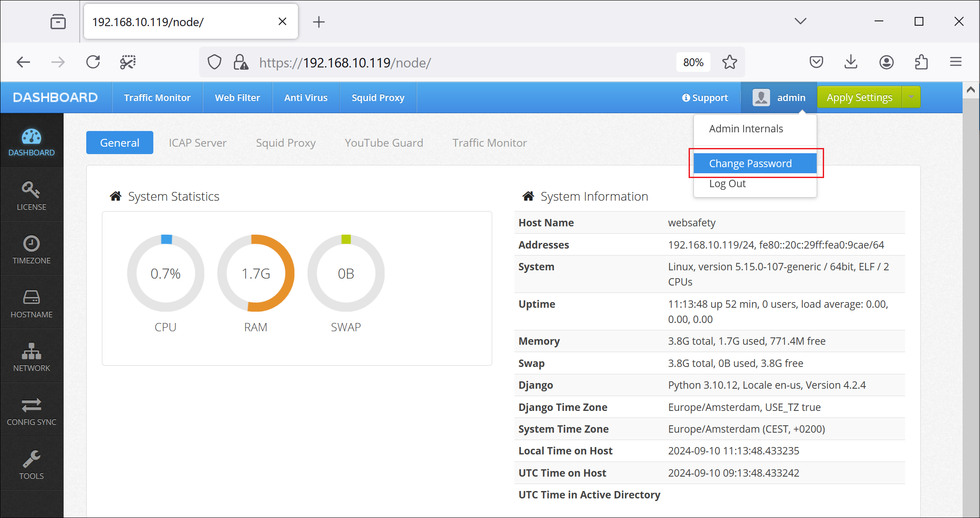Click the Django Python 3.10.12 value

tap(767, 385)
